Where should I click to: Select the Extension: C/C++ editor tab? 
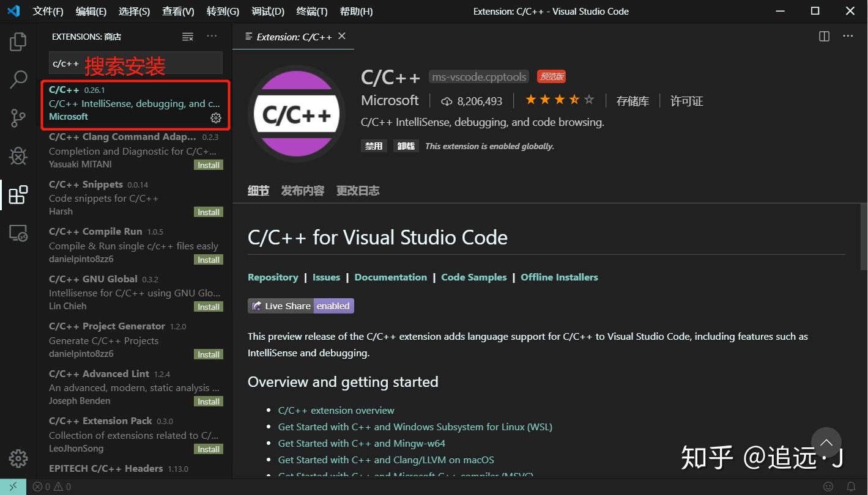[x=294, y=37]
